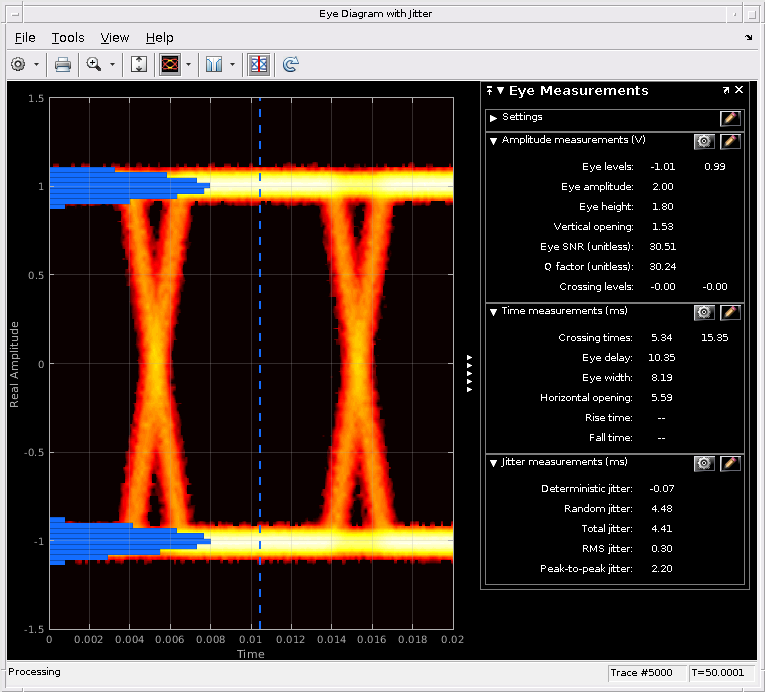Viewport: 765px width, 692px height.
Task: Select the Zoom In magnifier tool
Action: pos(94,64)
